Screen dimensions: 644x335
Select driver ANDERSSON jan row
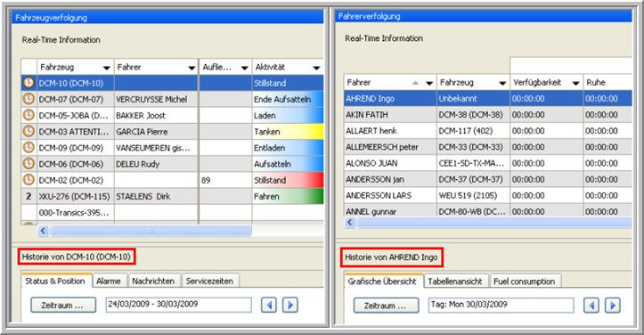(488, 179)
